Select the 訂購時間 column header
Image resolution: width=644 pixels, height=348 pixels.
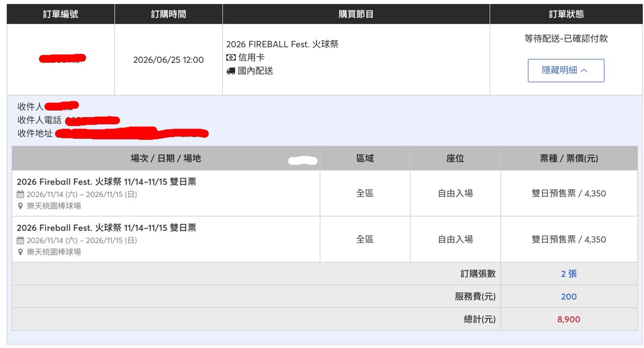point(169,14)
